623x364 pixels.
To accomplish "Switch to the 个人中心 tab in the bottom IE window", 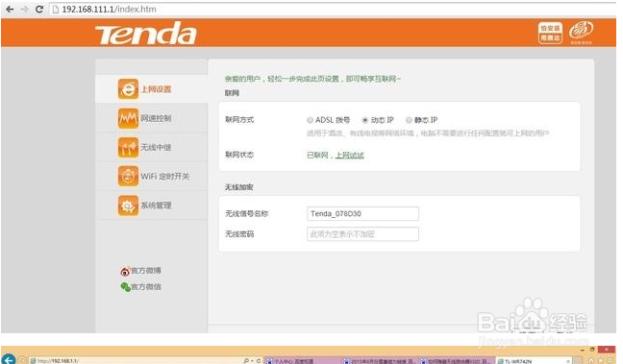I will (x=302, y=360).
